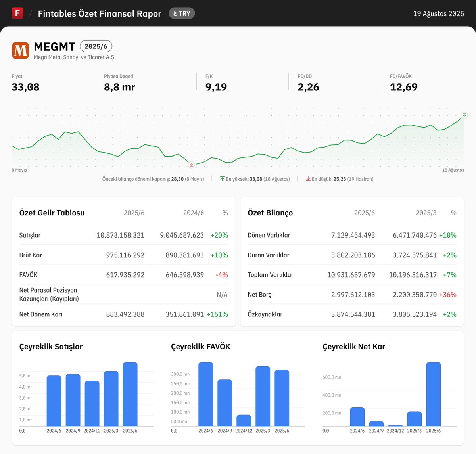Click the lira symbol inside the TRY badge

(x=175, y=13)
